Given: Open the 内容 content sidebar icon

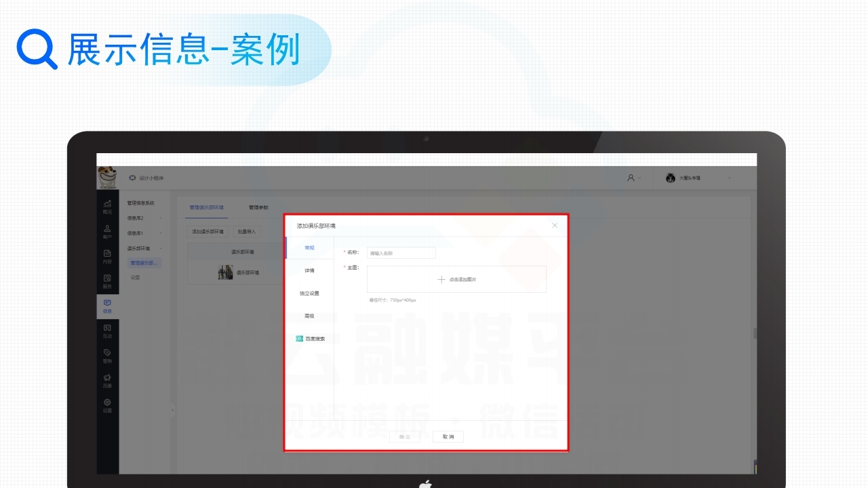Looking at the screenshot, I should click(107, 256).
